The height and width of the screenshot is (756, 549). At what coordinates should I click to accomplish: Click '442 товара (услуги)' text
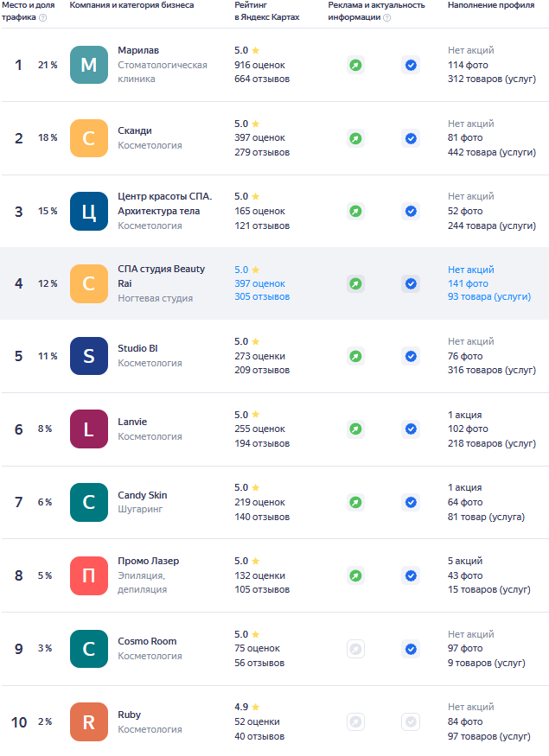click(x=492, y=152)
